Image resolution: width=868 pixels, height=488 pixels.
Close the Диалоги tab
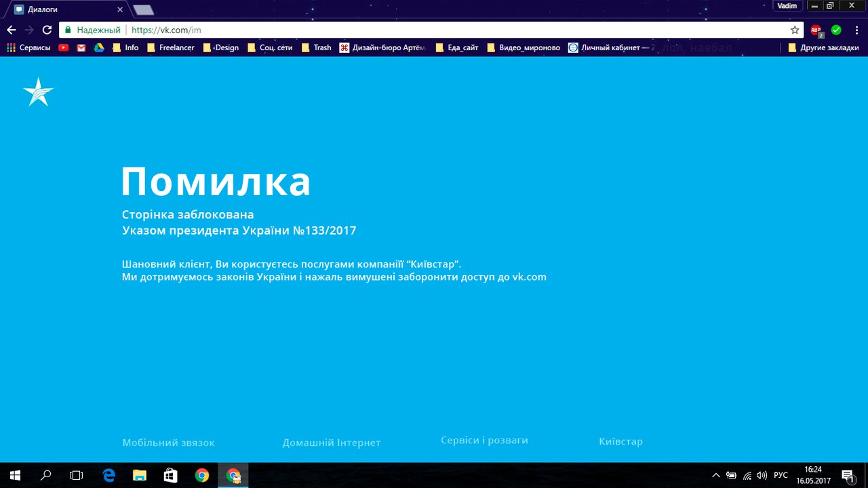coord(120,9)
